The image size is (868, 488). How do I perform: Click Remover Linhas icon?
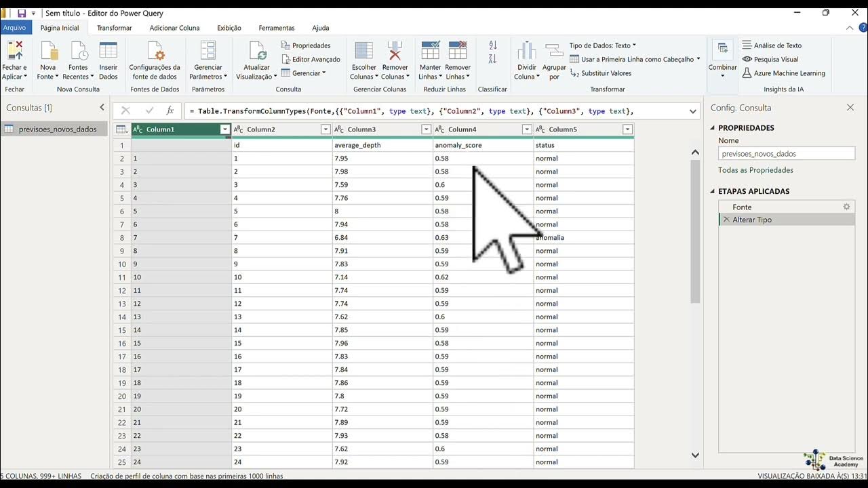pos(458,51)
